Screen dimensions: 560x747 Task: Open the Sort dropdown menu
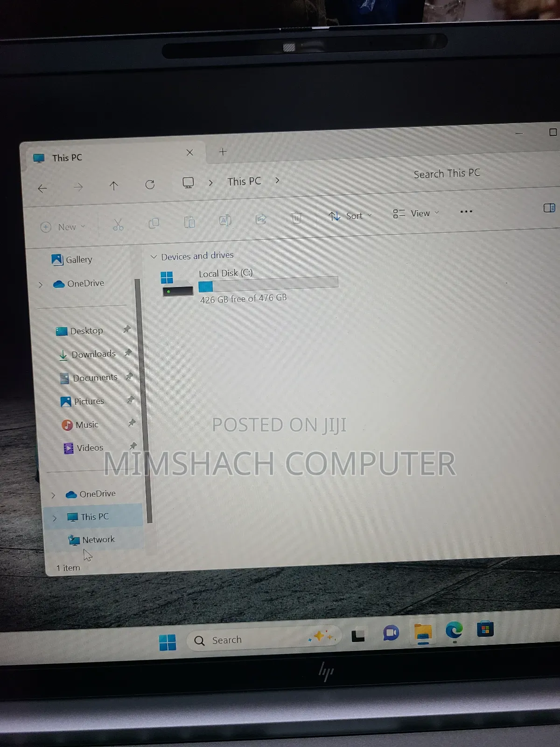pyautogui.click(x=350, y=216)
